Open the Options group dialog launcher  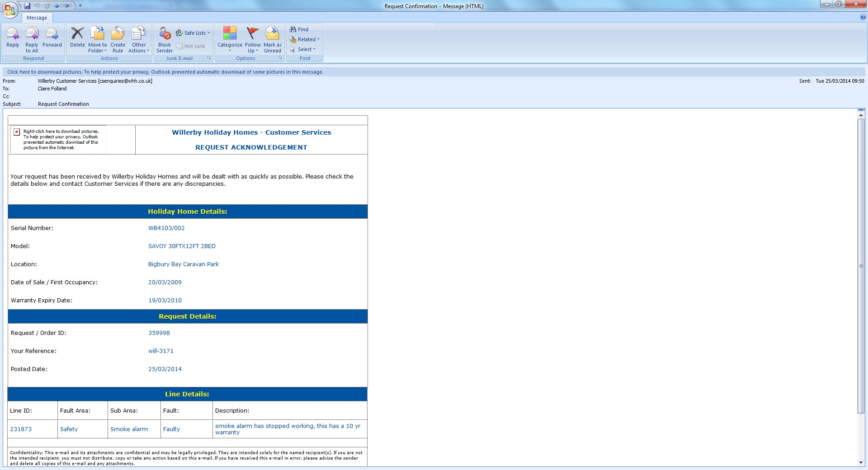click(280, 58)
